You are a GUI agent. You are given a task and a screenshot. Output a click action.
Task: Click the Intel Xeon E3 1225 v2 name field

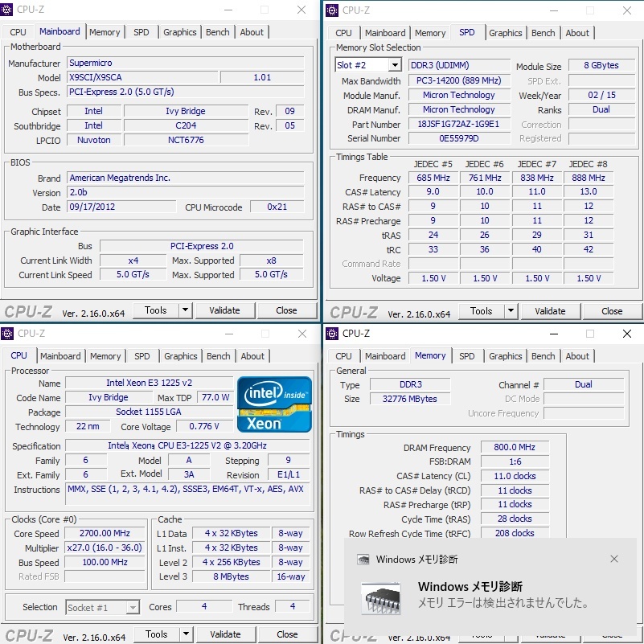[149, 383]
